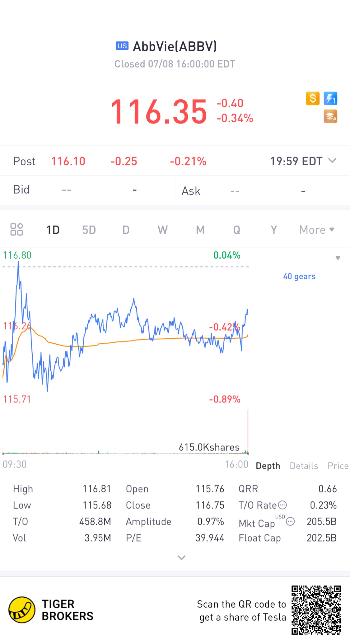This screenshot has height=644, width=350.
Task: Tap the info icon beside Mkt Cap
Action: point(290,521)
